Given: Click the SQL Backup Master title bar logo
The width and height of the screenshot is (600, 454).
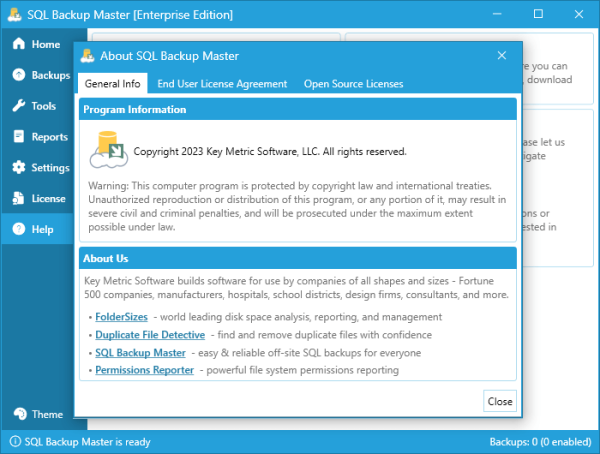Looking at the screenshot, I should [x=15, y=15].
